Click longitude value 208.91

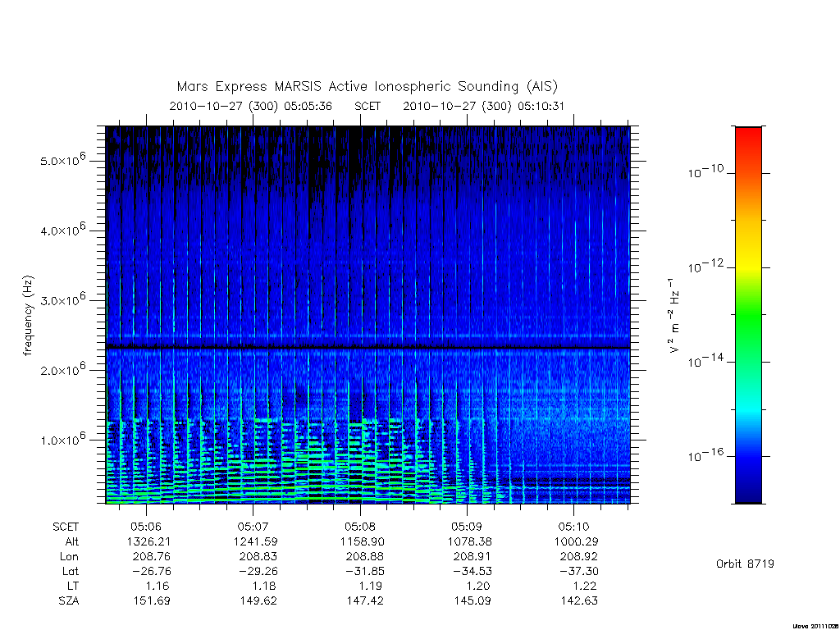click(x=472, y=557)
